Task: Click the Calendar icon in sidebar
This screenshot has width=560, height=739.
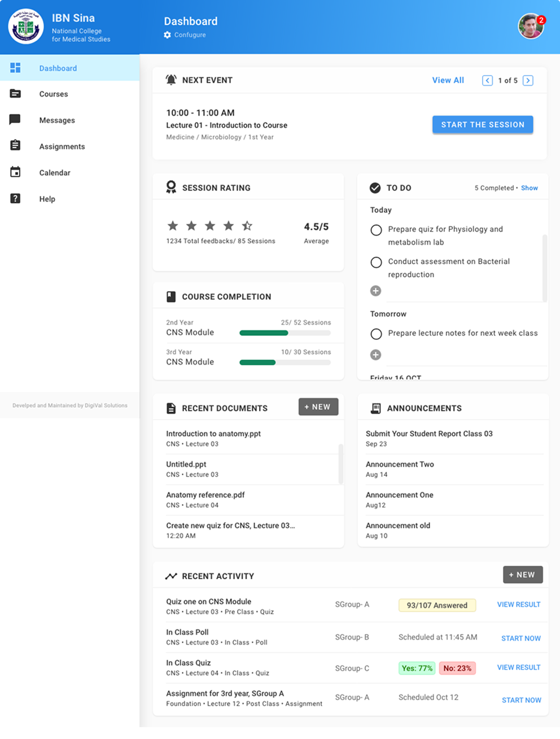Action: (x=15, y=172)
